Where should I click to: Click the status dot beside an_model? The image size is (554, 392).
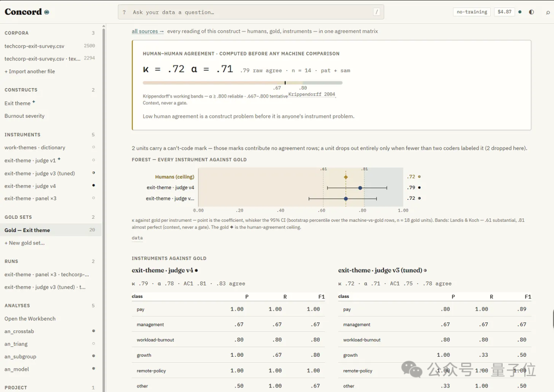[94, 368]
